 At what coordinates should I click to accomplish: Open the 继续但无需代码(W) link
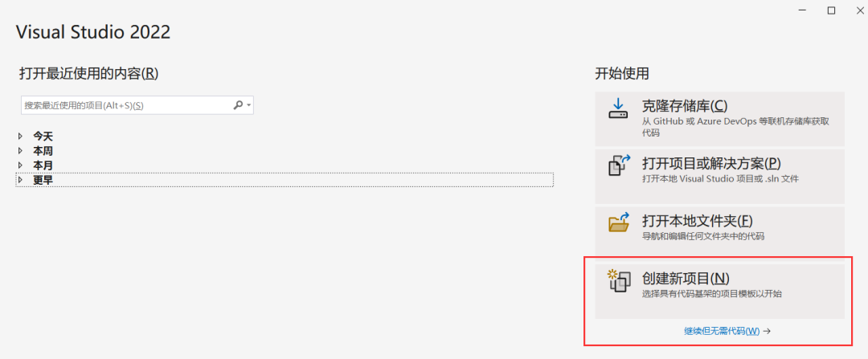[722, 332]
